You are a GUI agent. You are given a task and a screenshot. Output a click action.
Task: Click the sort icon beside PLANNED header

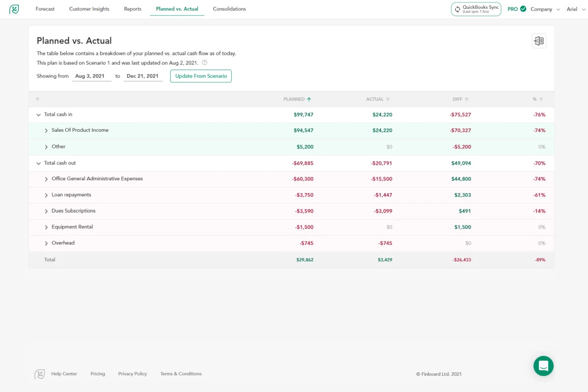(x=310, y=99)
